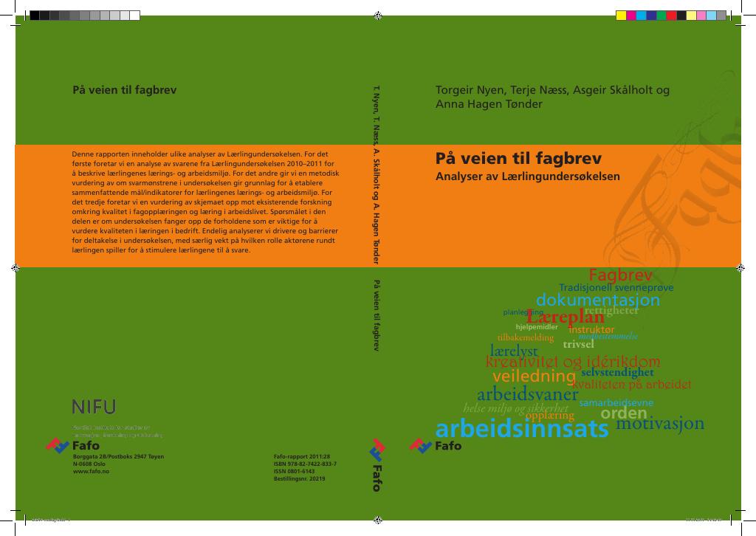Click the Fafo logo on front cover

(436, 446)
